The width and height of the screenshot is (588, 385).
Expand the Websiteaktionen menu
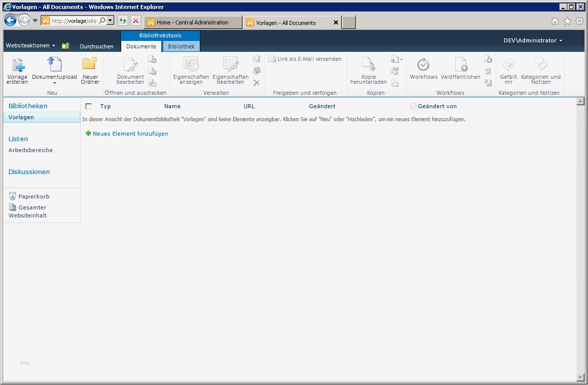30,45
